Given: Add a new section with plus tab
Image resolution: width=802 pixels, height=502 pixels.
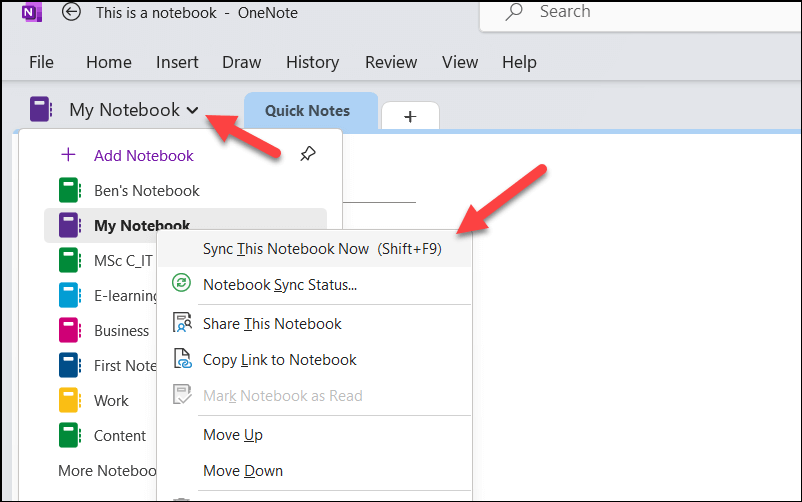Looking at the screenshot, I should click(x=410, y=116).
